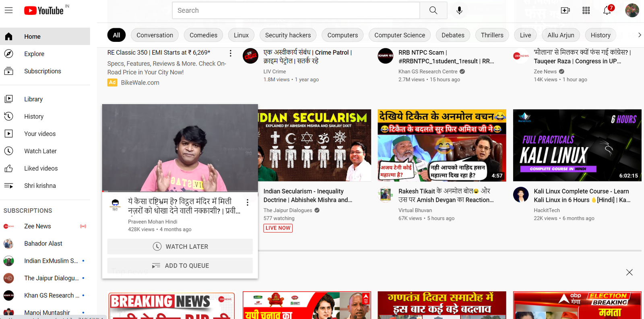Open the hamburger guide menu

point(8,10)
